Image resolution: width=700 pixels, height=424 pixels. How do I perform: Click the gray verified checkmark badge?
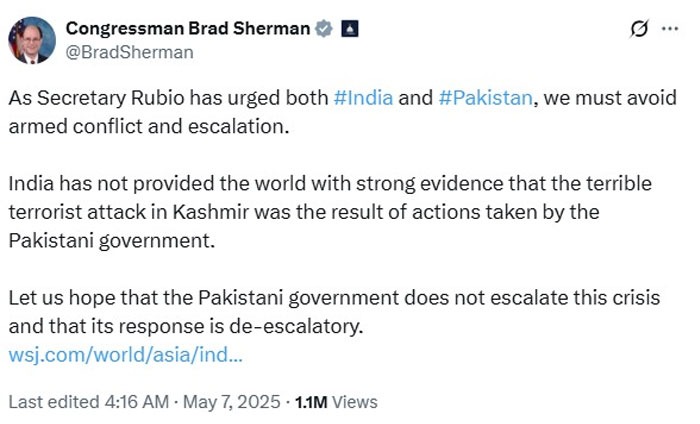pyautogui.click(x=324, y=29)
